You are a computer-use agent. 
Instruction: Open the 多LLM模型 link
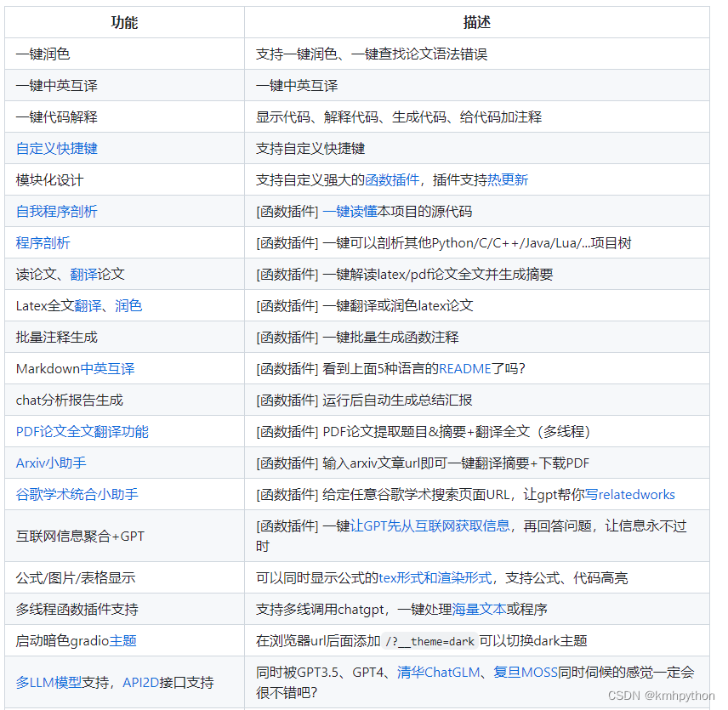tap(48, 683)
